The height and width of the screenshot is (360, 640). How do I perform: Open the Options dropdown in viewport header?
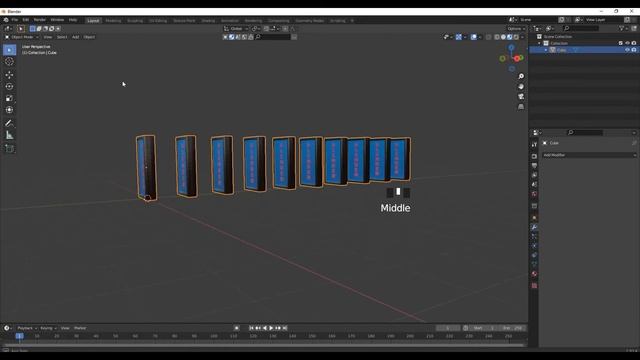pyautogui.click(x=516, y=29)
